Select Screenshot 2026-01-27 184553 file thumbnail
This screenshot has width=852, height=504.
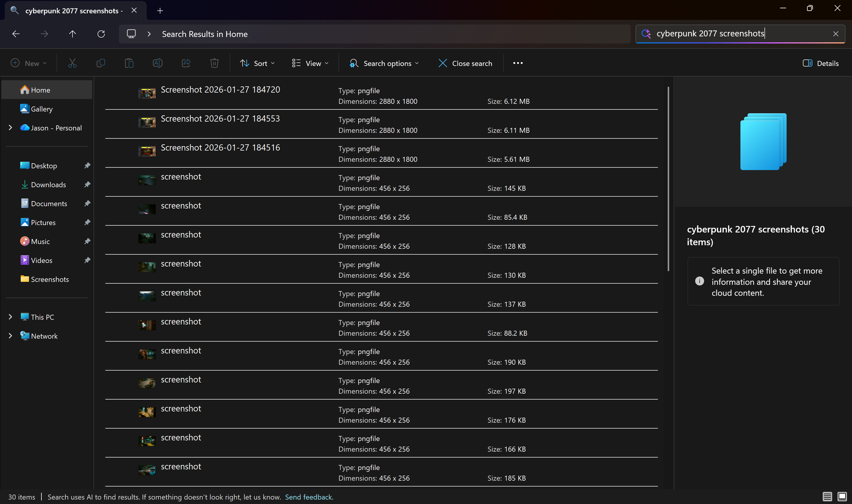pyautogui.click(x=147, y=122)
